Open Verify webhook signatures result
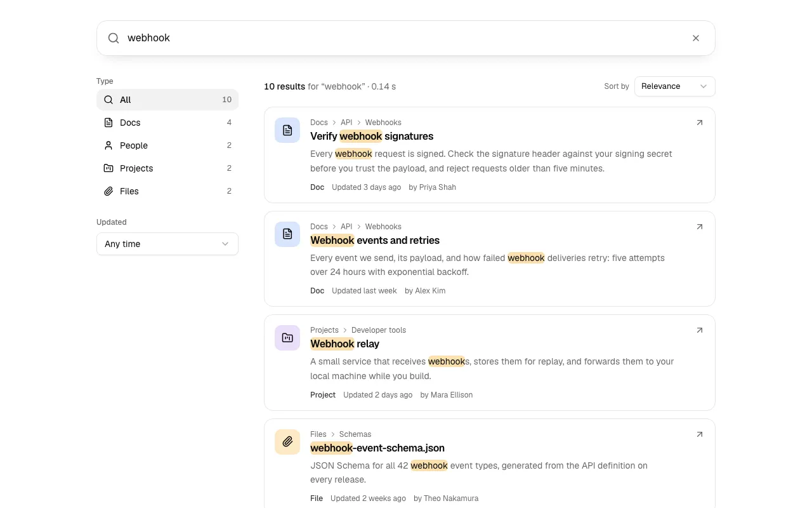This screenshot has height=508, width=812. (372, 136)
